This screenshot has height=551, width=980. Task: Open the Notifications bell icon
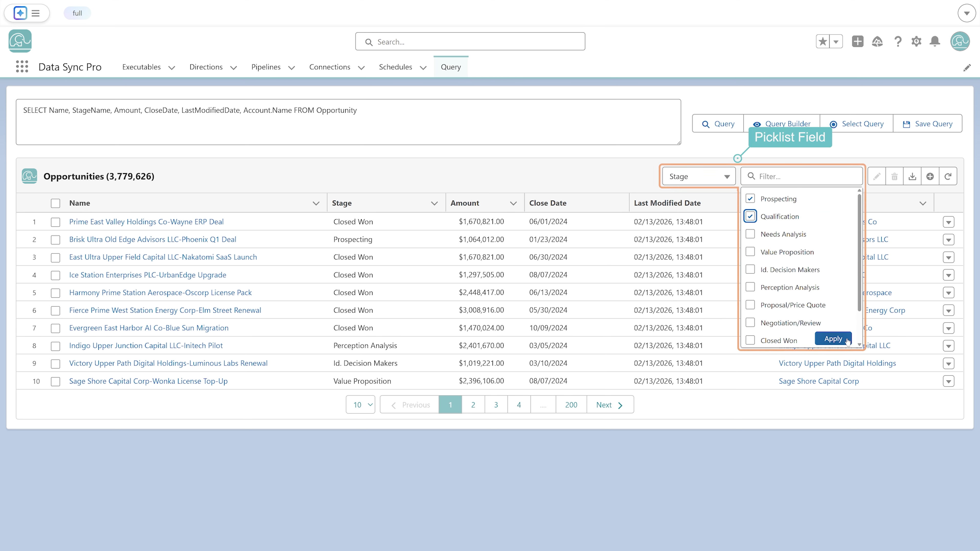(x=935, y=41)
